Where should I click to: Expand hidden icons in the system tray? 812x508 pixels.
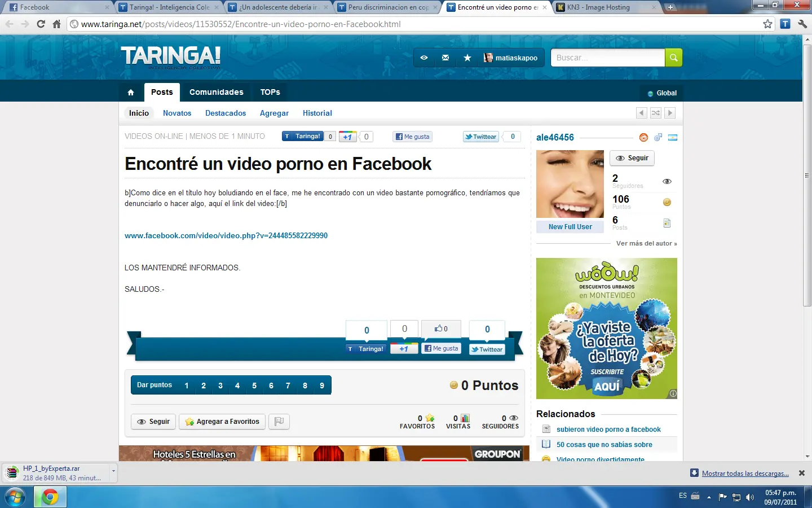[708, 497]
